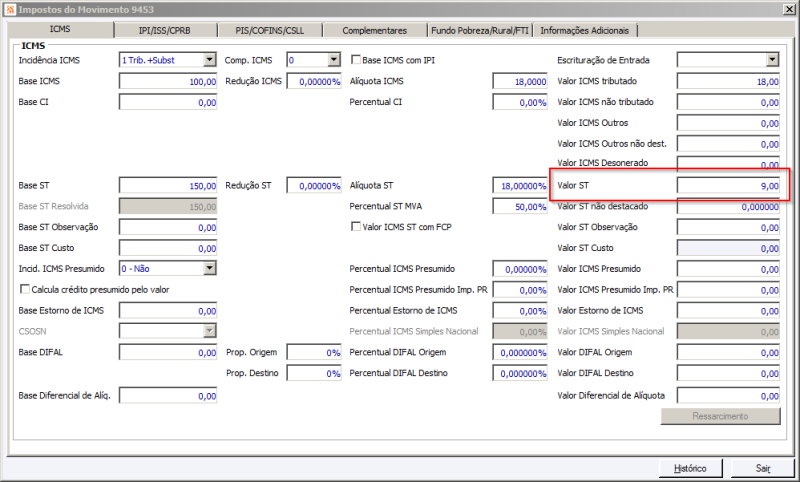The height and width of the screenshot is (482, 800).
Task: Open the Escrituração de Entrada dropdown
Action: click(x=772, y=60)
